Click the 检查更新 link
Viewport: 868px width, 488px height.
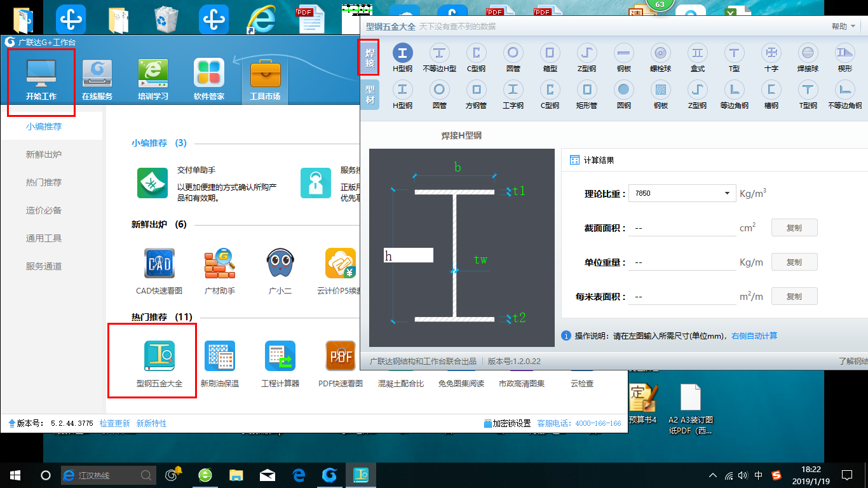[x=115, y=423]
